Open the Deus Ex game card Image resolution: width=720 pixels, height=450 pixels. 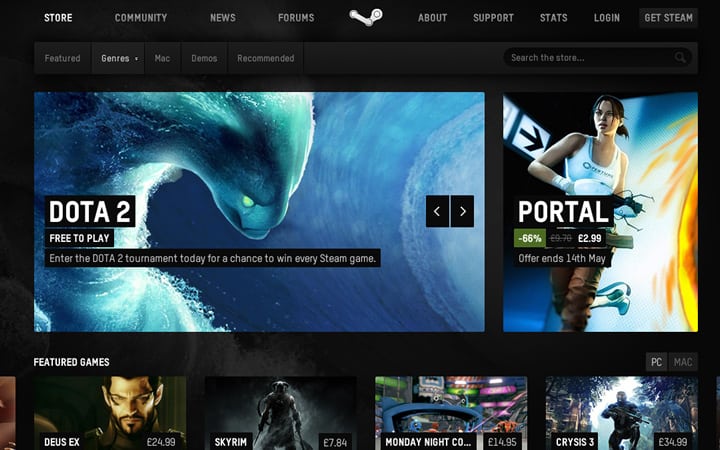click(110, 413)
